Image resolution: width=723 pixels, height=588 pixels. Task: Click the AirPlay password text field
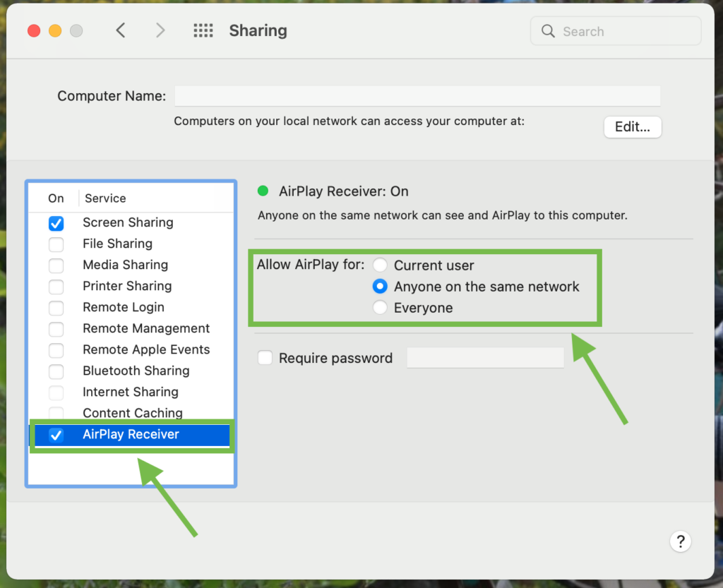click(485, 358)
